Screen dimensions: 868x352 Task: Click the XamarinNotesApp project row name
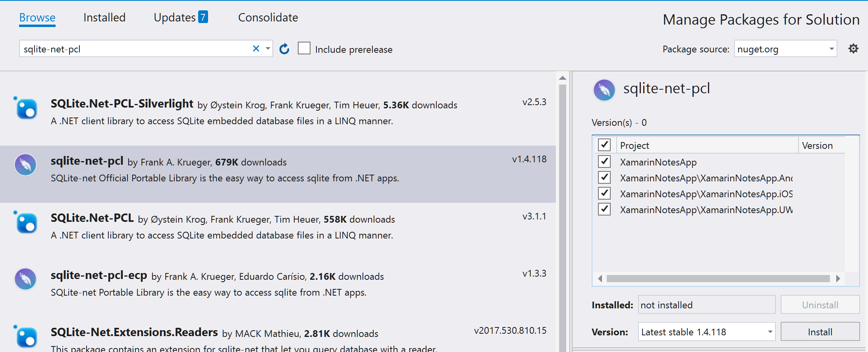[658, 162]
